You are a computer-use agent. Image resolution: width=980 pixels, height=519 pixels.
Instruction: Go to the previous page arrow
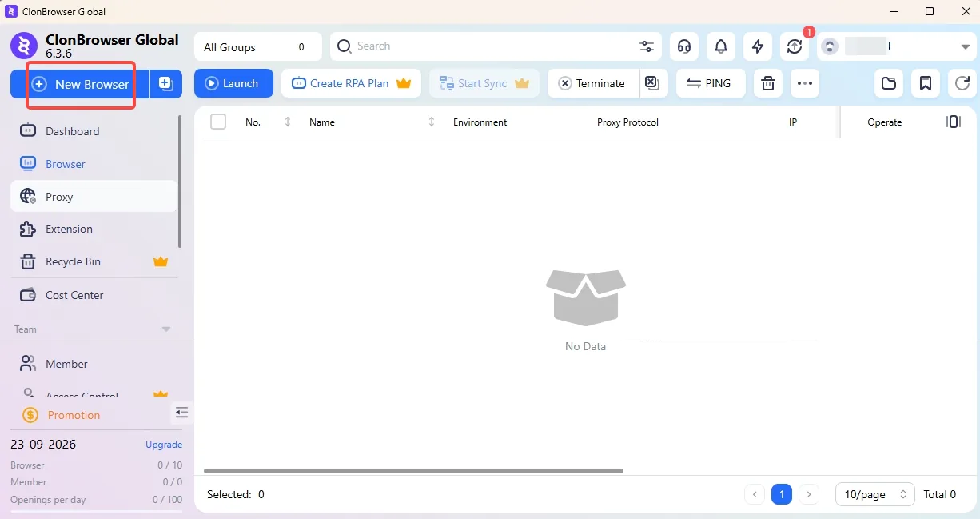(755, 494)
